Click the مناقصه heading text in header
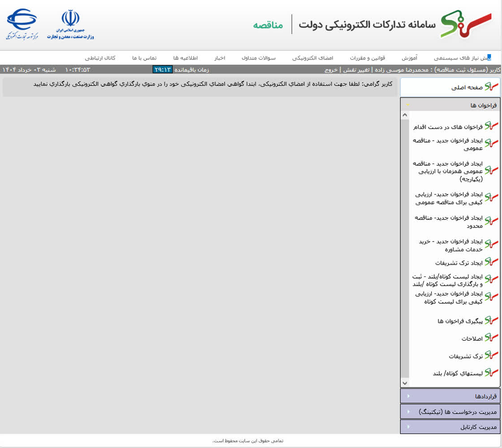502x448 pixels. point(268,25)
